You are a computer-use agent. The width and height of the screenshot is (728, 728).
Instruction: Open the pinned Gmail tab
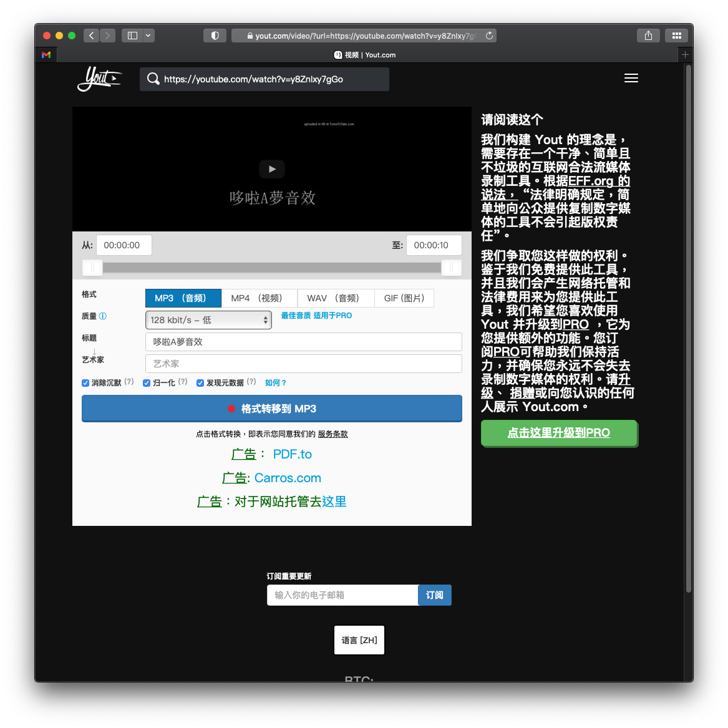click(46, 55)
